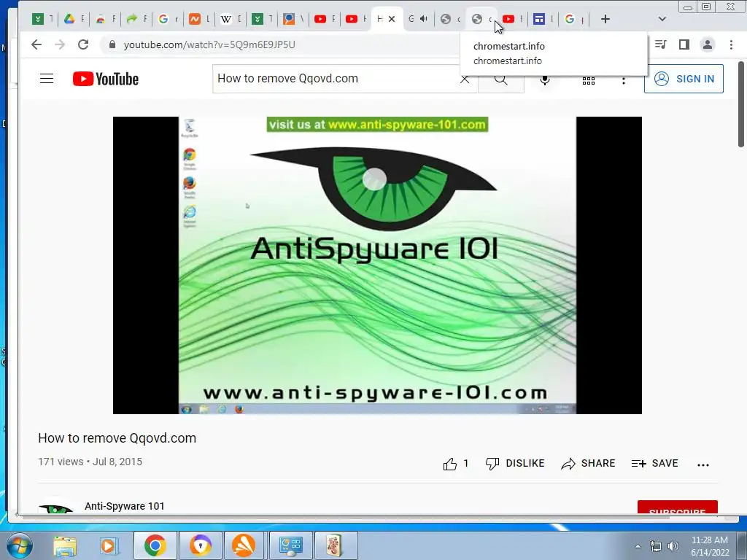
Task: Open Windows Media Player from taskbar
Action: tap(109, 545)
